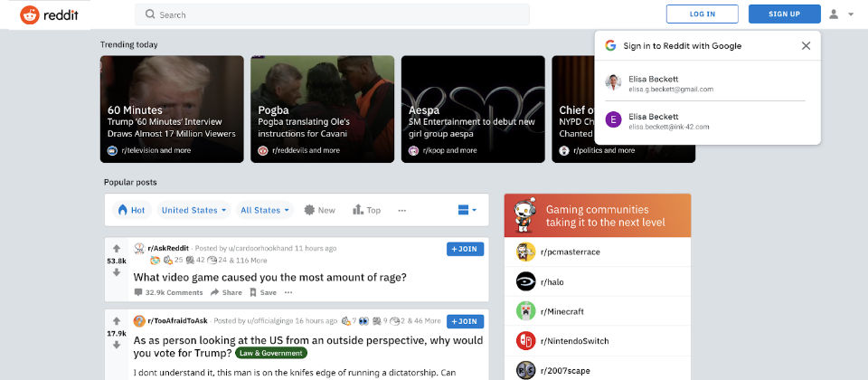
Task: Select the Hot sort tab
Action: click(x=131, y=210)
